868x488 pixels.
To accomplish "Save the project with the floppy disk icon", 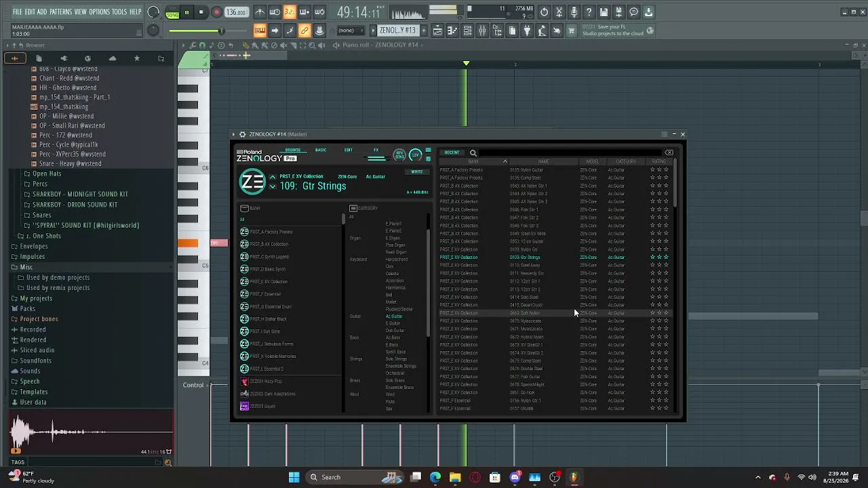I will tap(604, 12).
